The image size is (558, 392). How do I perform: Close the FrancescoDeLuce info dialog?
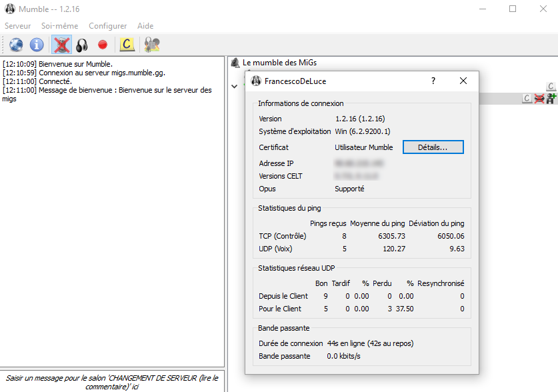(x=463, y=81)
